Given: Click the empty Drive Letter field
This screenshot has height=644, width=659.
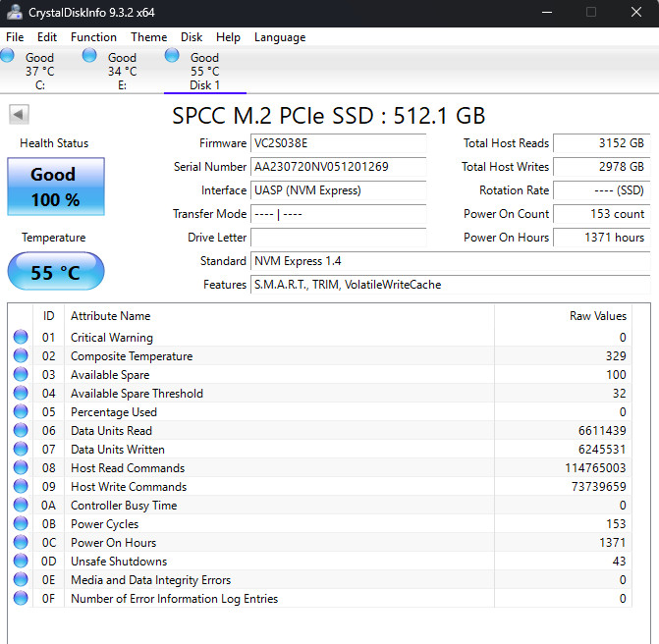Looking at the screenshot, I should pos(338,238).
